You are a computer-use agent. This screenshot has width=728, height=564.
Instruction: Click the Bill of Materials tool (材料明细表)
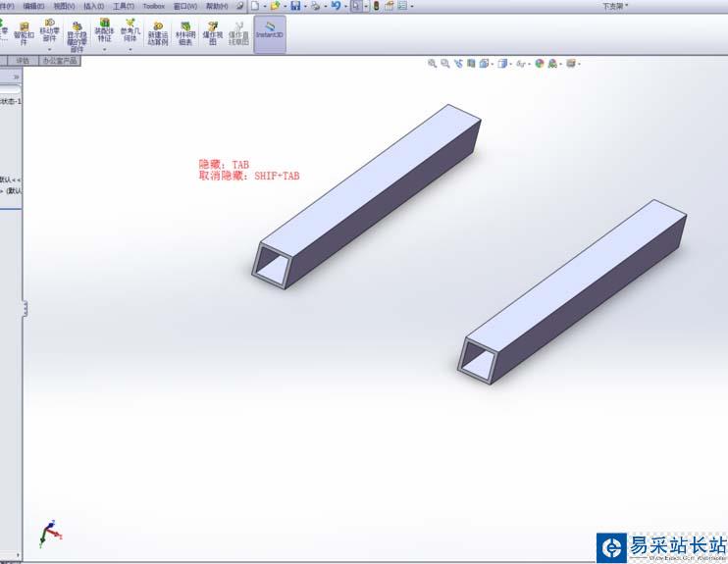[x=185, y=34]
